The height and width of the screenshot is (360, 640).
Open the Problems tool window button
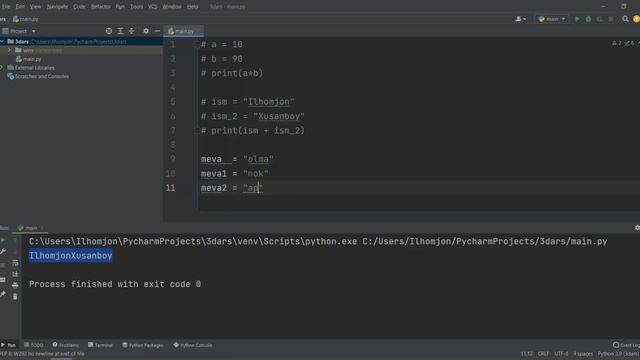point(65,345)
